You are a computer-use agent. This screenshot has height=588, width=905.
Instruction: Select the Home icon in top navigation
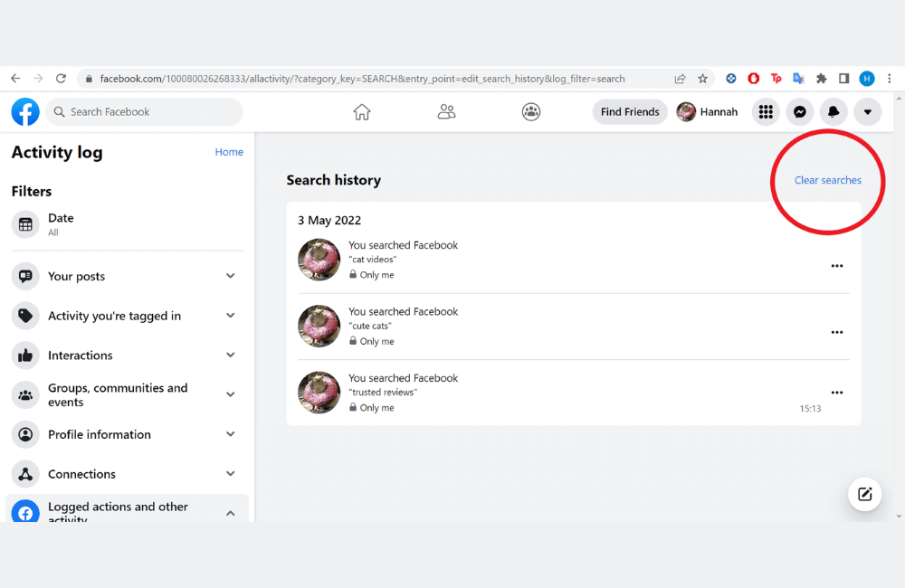[361, 111]
